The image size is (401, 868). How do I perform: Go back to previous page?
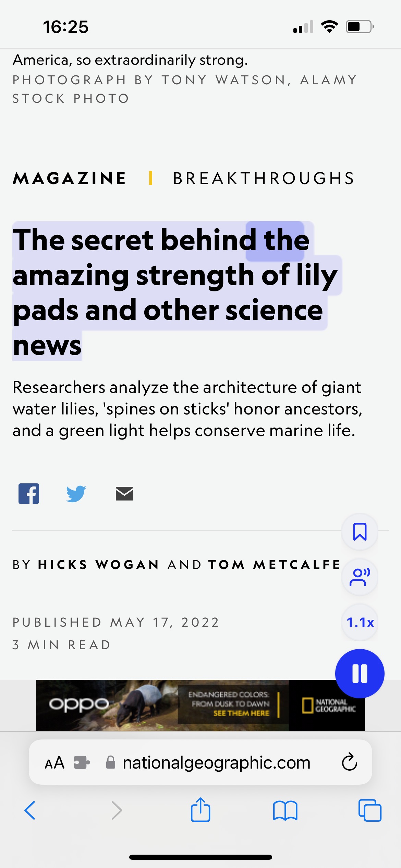(x=30, y=810)
